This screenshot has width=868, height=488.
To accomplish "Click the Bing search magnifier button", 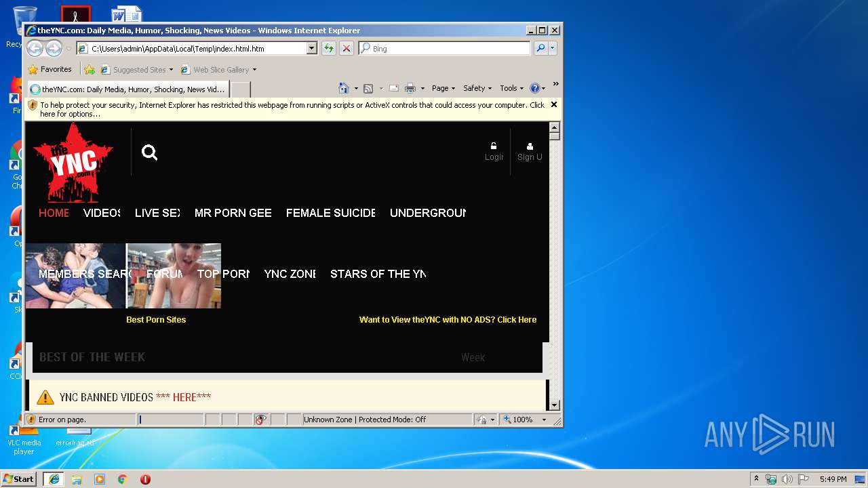I will (540, 48).
